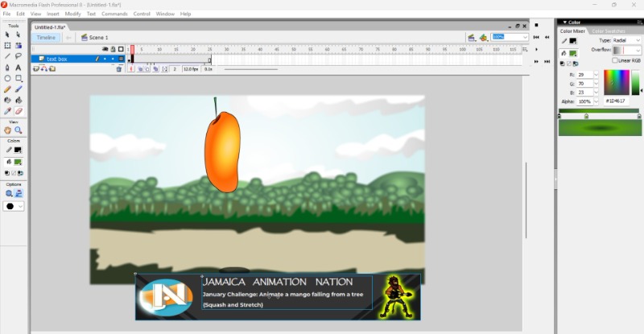Enable the Linear RGB checkbox

coord(616,60)
